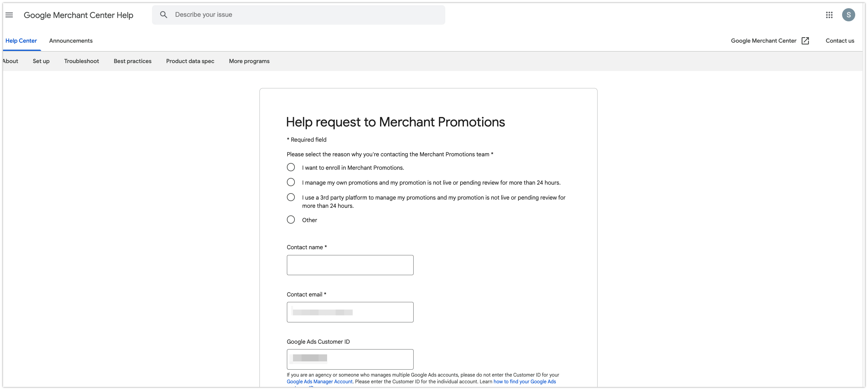
Task: Click the Google Ads Customer ID field
Action: point(350,359)
